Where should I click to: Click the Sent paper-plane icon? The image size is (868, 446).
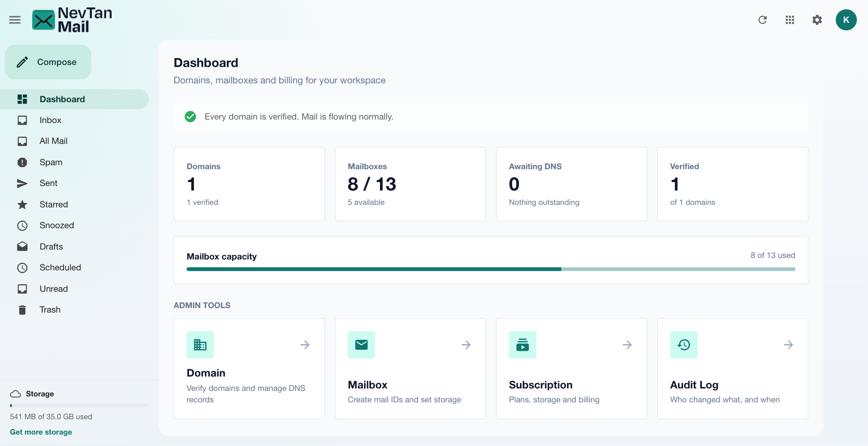click(x=22, y=184)
